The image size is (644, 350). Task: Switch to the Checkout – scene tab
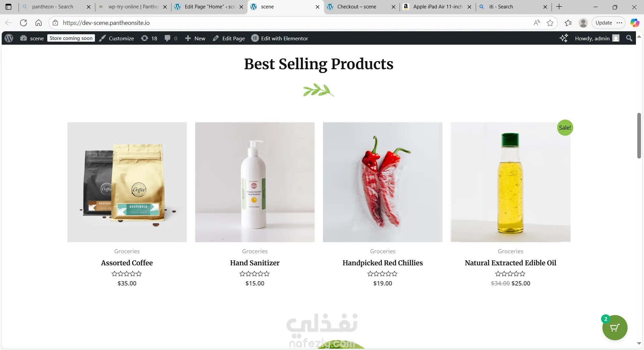tap(357, 7)
